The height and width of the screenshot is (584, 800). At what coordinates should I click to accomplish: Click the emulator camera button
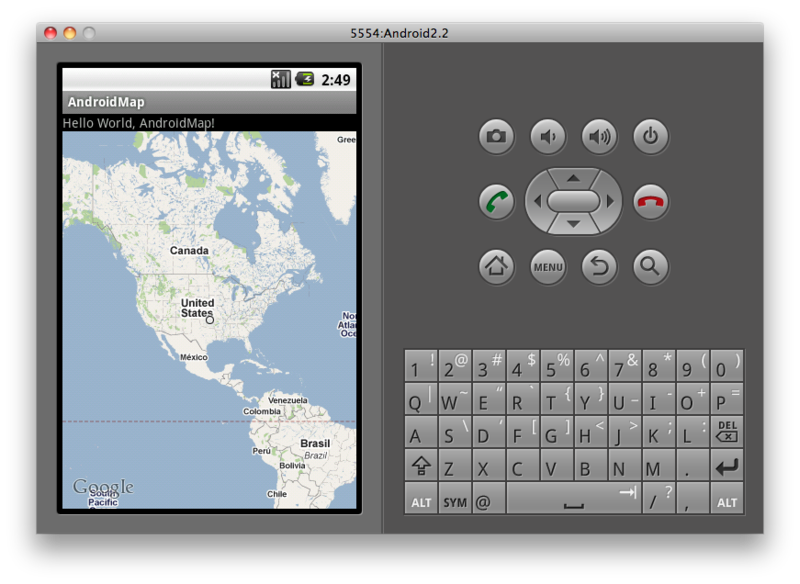(496, 137)
